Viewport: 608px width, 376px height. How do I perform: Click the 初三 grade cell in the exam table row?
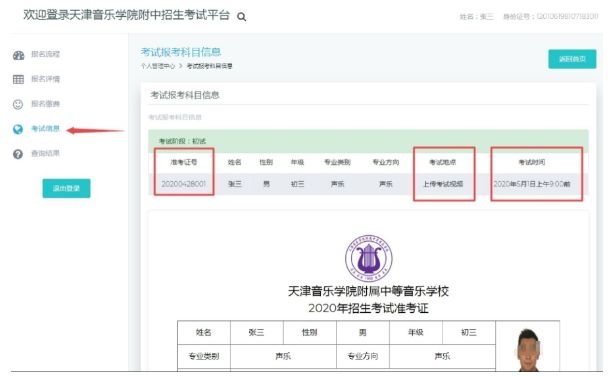tap(297, 184)
